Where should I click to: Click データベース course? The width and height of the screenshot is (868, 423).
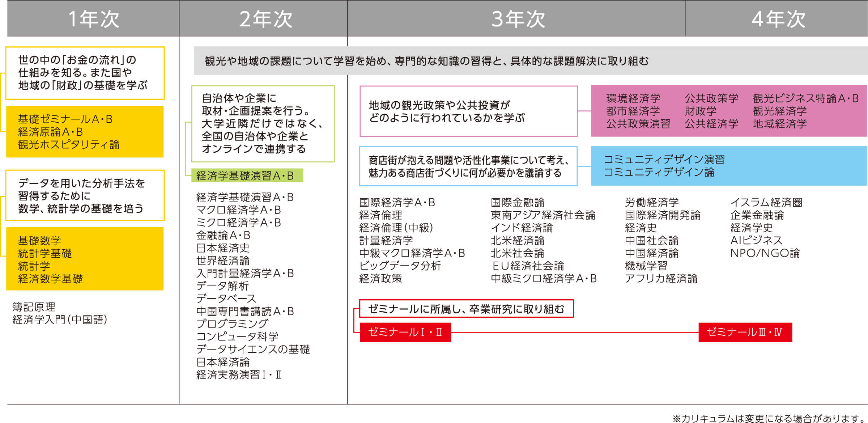[226, 299]
